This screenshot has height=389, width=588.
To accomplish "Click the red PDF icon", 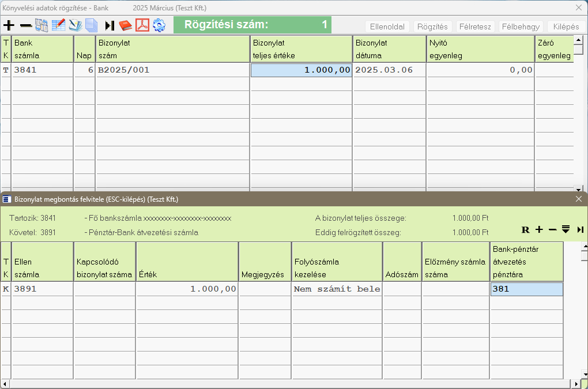I will click(x=142, y=25).
